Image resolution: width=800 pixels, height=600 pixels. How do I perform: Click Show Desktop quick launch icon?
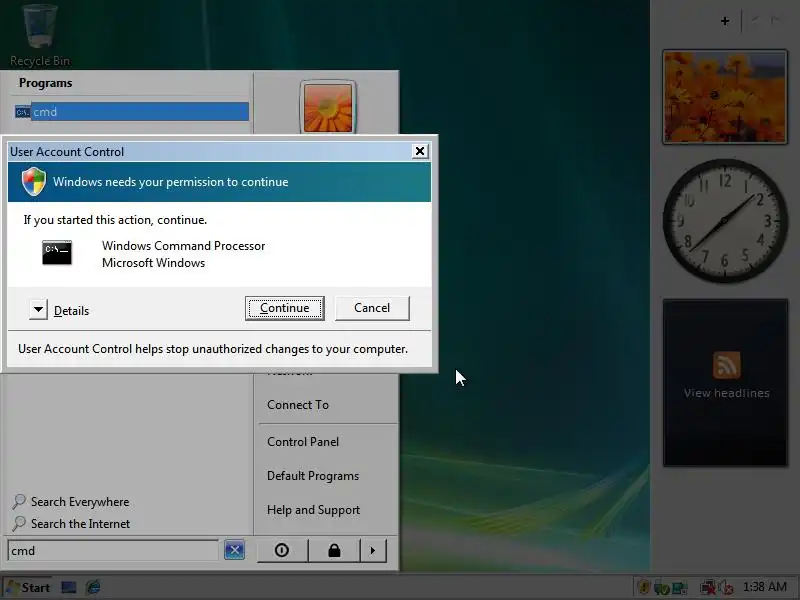click(x=69, y=587)
